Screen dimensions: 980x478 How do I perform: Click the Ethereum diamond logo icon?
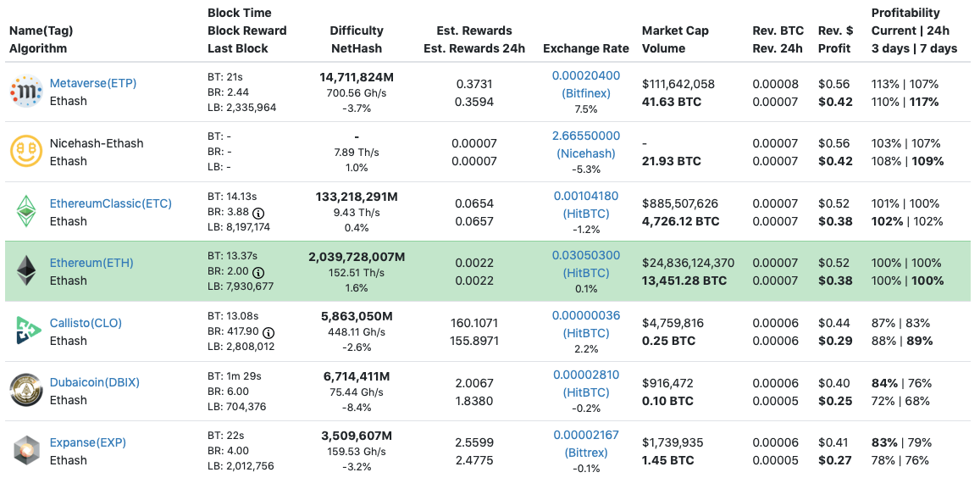[25, 271]
